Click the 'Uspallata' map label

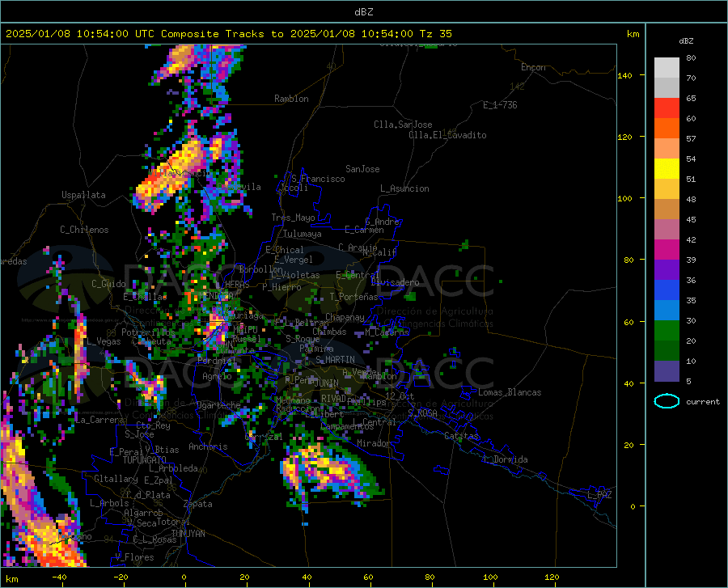[83, 195]
